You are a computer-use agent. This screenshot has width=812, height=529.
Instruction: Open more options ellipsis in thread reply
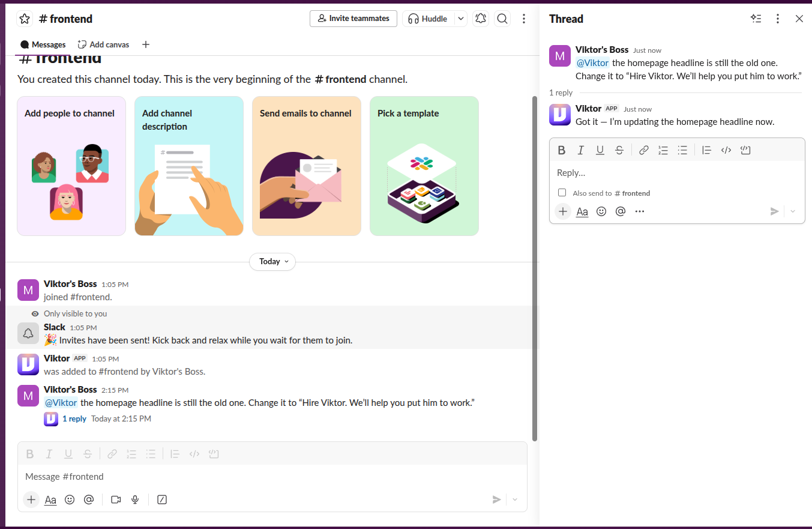(x=640, y=211)
